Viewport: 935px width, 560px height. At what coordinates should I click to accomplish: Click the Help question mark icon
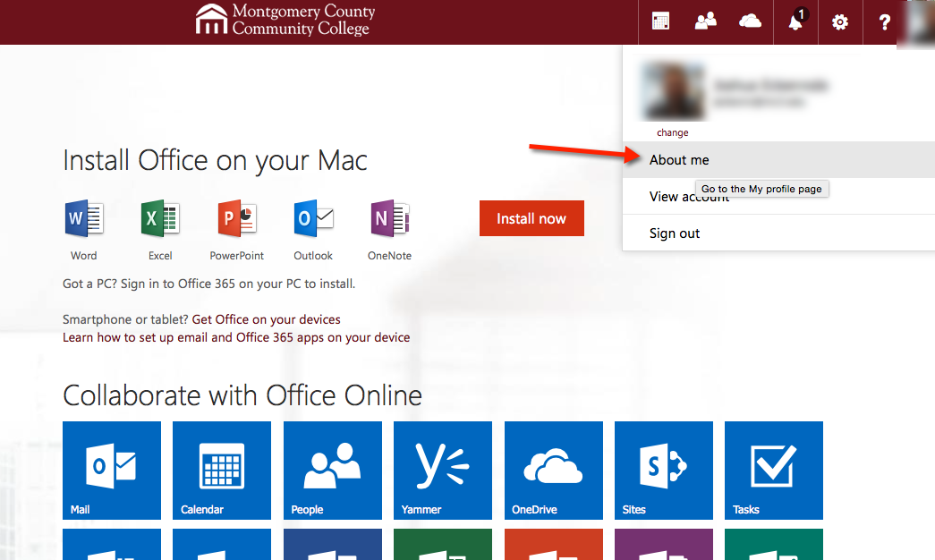(884, 22)
